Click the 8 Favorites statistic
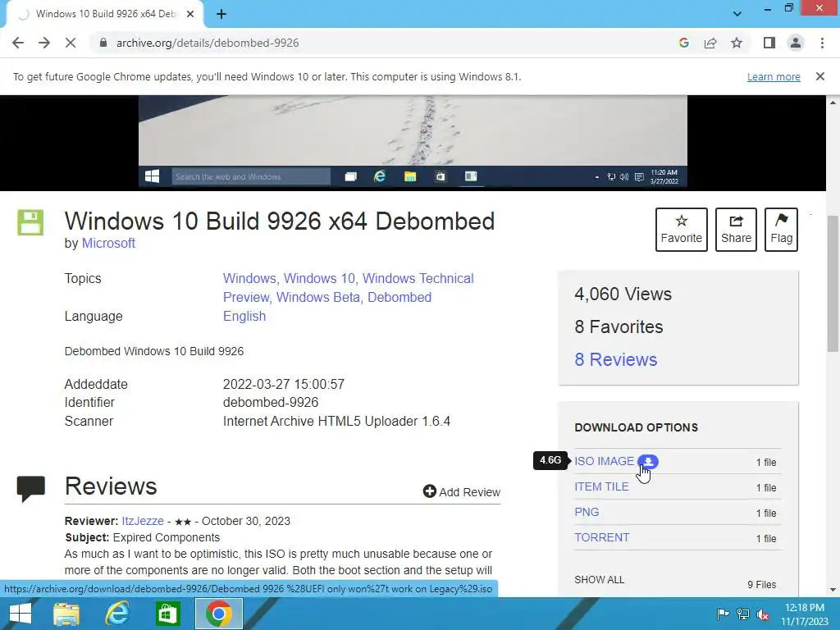Image resolution: width=840 pixels, height=630 pixels. (619, 326)
